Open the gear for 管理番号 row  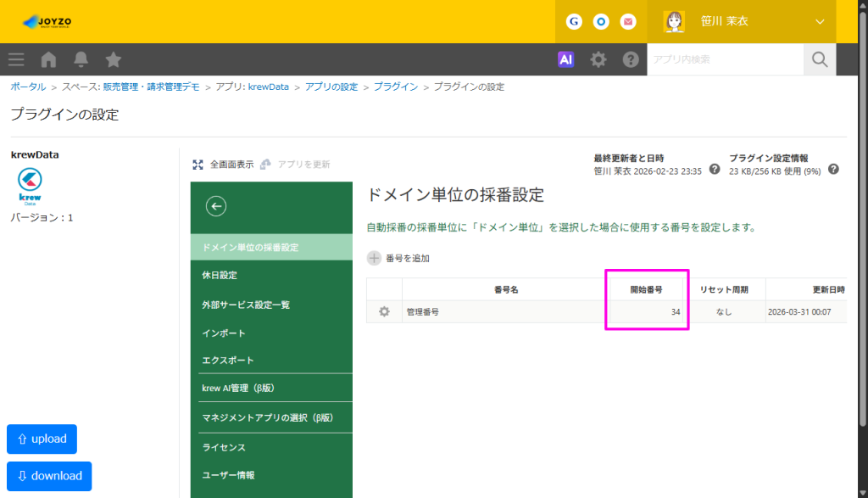[384, 312]
